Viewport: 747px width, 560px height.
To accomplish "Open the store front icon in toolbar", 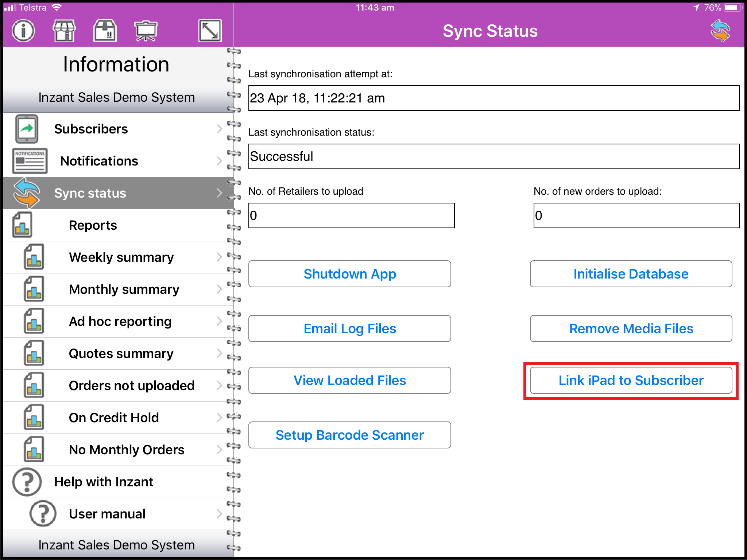I will pos(64,31).
